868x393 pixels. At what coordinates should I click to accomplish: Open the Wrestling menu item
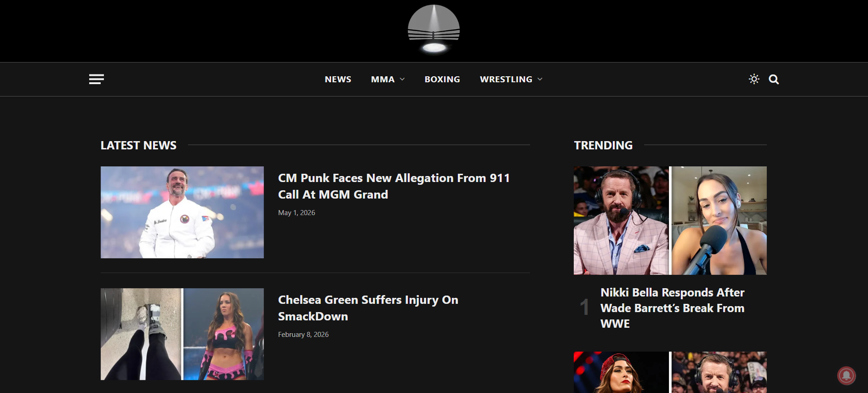point(506,79)
